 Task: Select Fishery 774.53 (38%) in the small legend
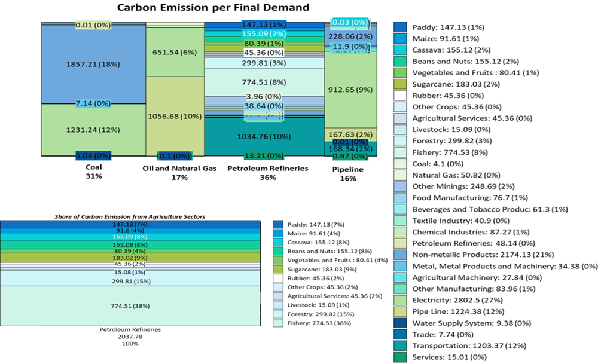point(319,323)
